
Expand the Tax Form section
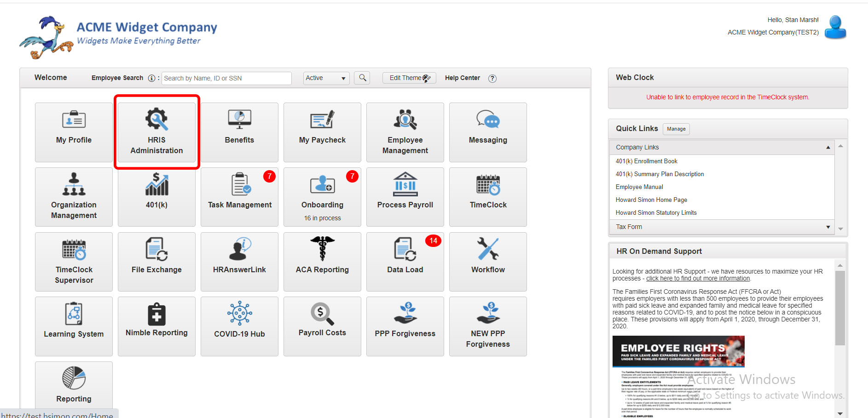point(722,227)
